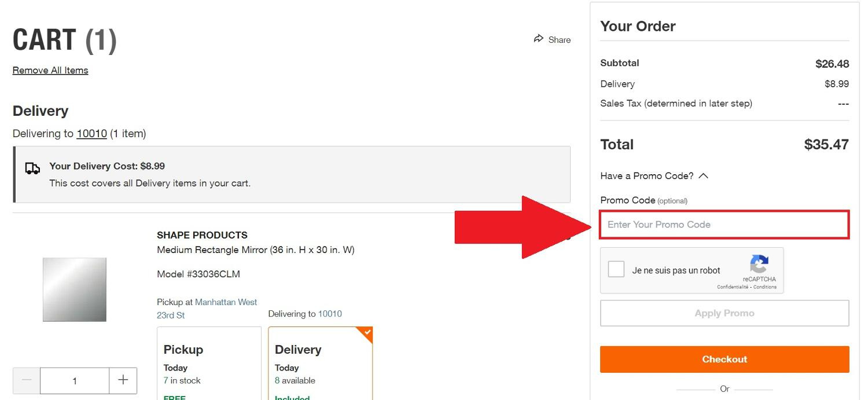Click the Remove All Items link
868x400 pixels.
[50, 70]
